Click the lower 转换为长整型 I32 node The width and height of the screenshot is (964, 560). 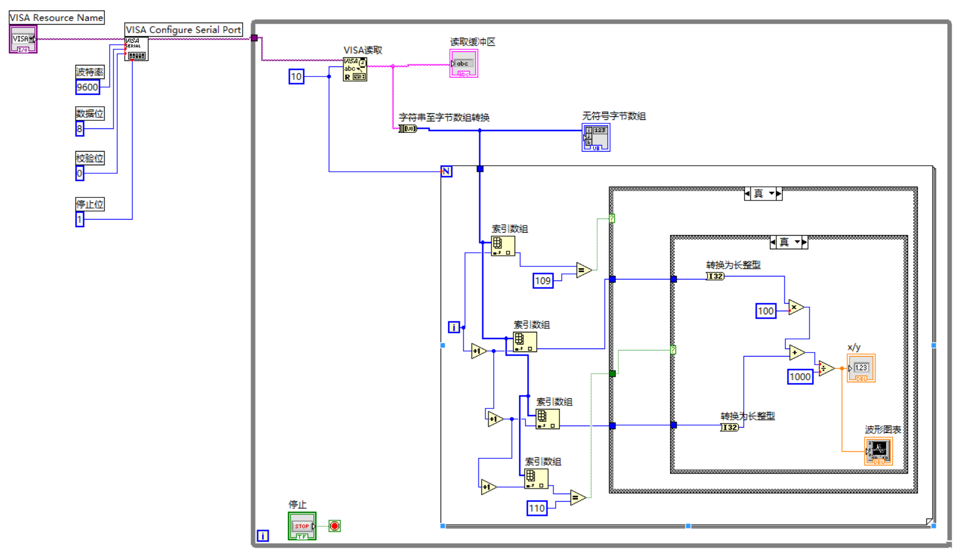click(729, 427)
